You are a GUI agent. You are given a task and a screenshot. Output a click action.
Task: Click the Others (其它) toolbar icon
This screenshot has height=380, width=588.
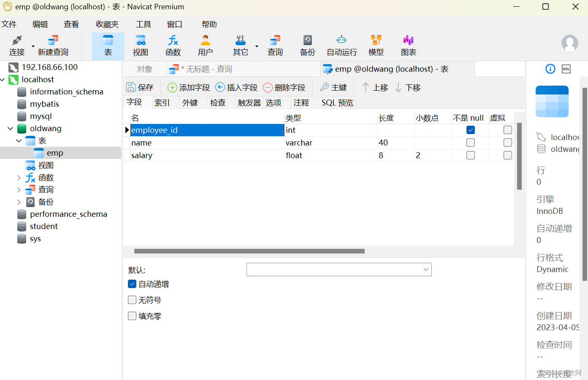click(x=241, y=46)
